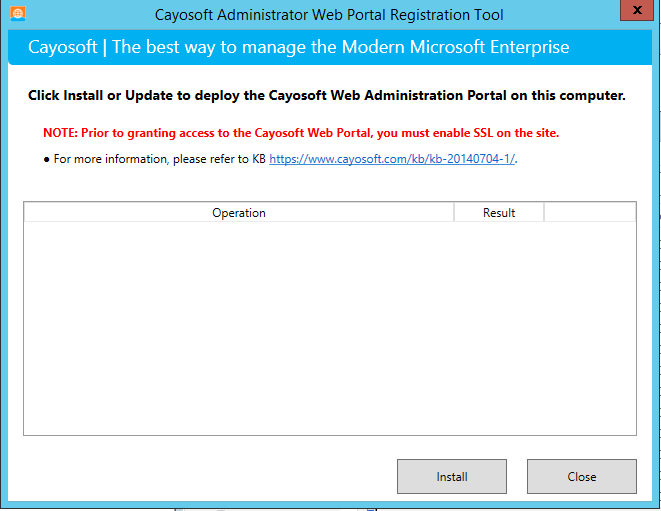Click the blank column header right of Result

point(590,212)
